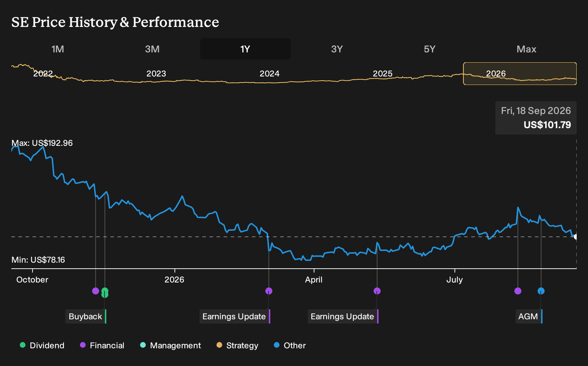
Task: Switch to the 3M time range
Action: point(152,49)
